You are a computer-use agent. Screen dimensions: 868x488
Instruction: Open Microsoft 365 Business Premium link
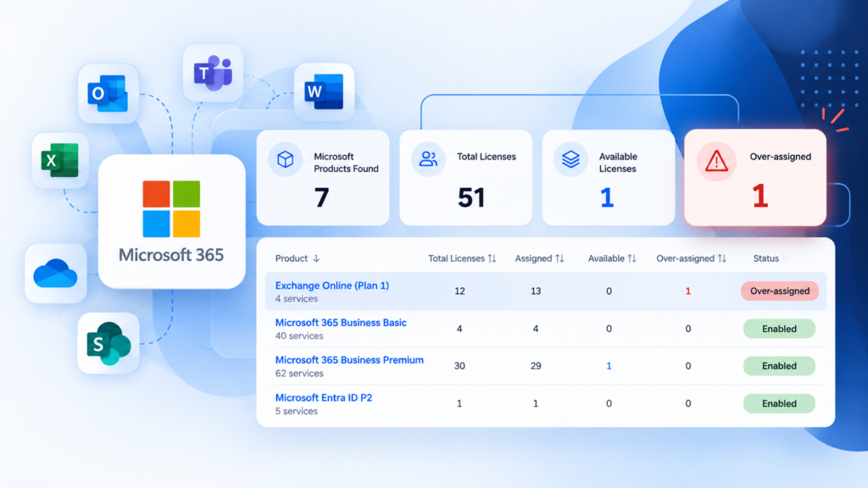click(349, 360)
